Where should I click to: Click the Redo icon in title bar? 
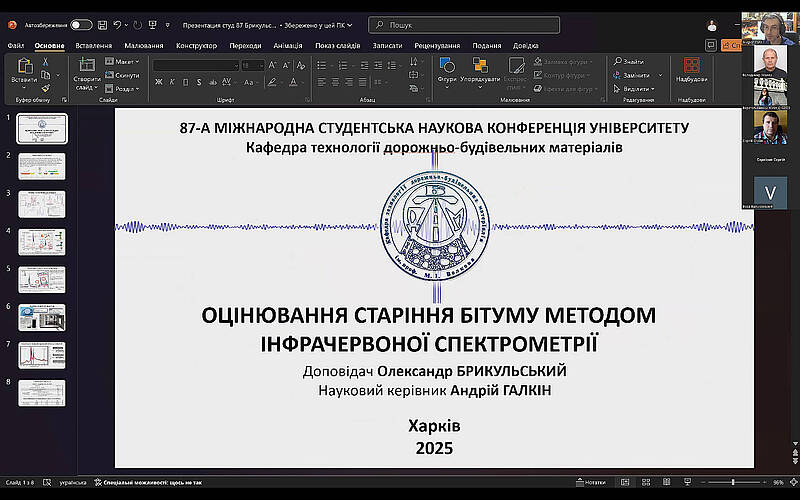[x=137, y=24]
